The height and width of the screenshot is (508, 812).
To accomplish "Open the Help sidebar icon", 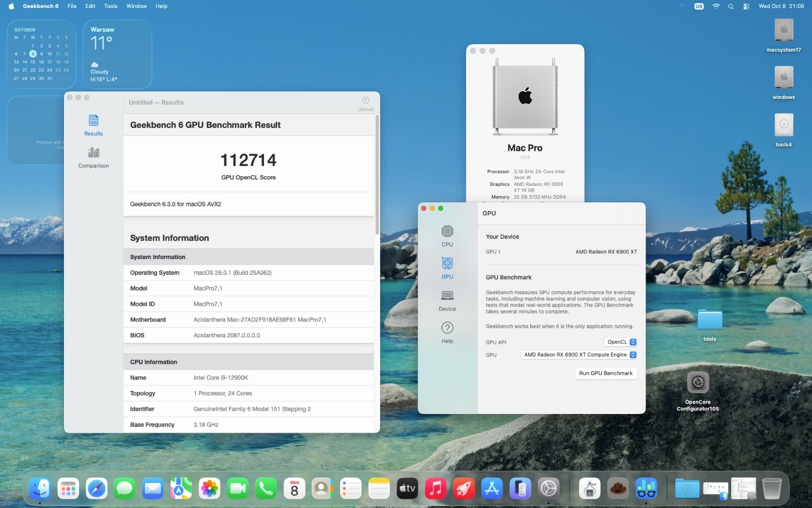I will click(447, 332).
